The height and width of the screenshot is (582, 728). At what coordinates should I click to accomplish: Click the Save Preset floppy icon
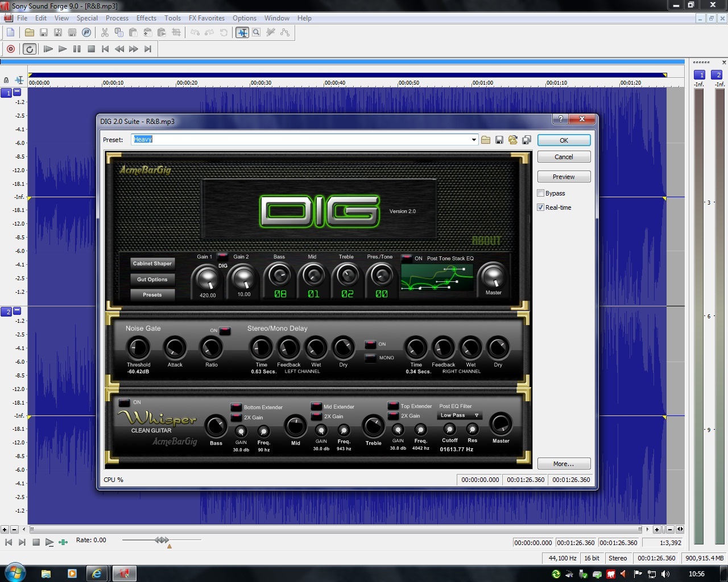coord(499,140)
